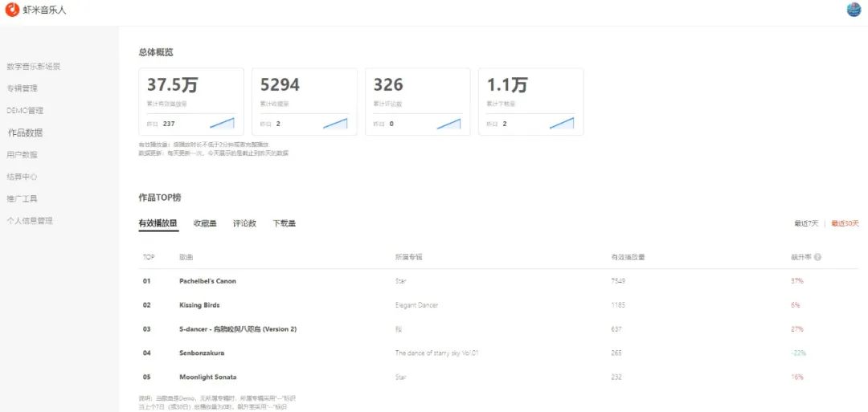The image size is (868, 412).
Task: Open 结算中心 from the sidebar
Action: [x=23, y=177]
